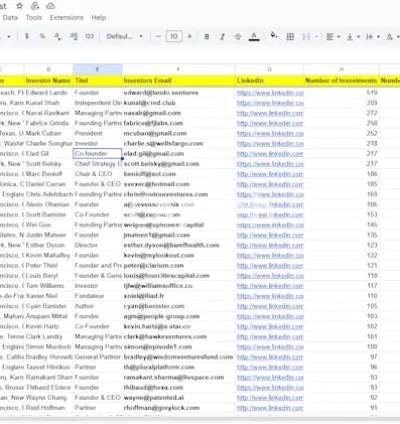This screenshot has width=400, height=424.
Task: Select column G header
Action: coord(269,69)
